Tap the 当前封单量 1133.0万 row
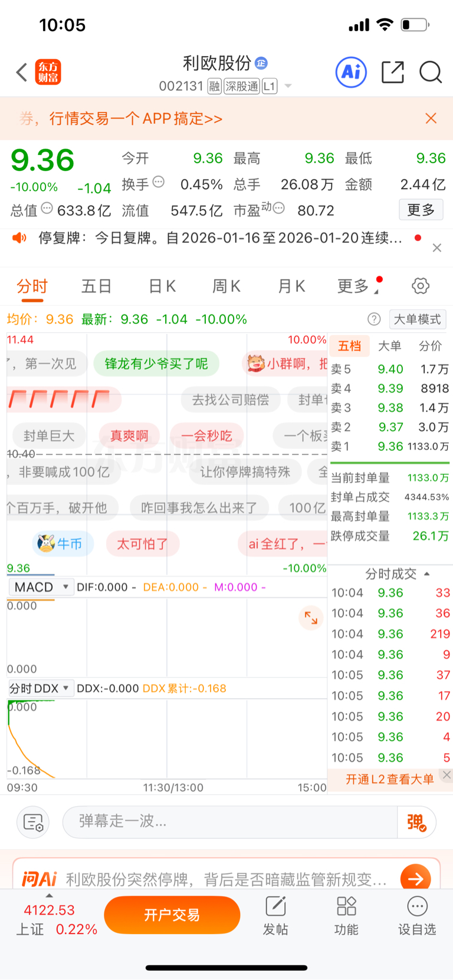453x980 pixels. click(390, 478)
